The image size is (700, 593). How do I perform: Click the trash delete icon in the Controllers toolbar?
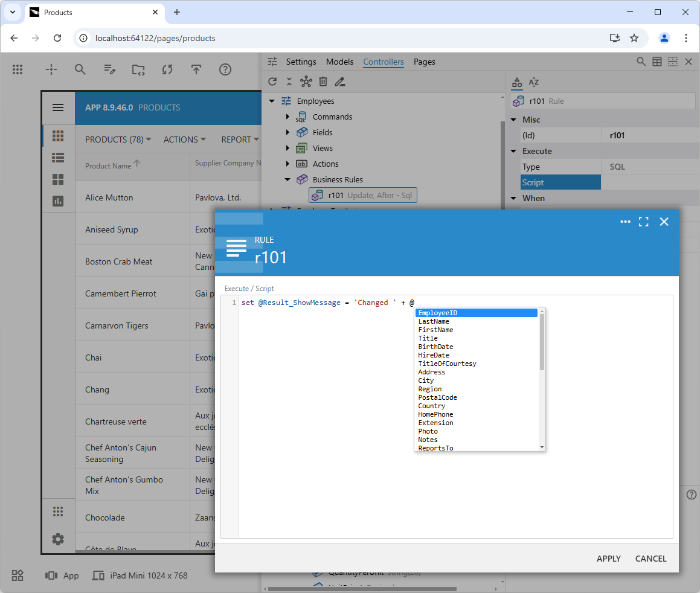pyautogui.click(x=323, y=82)
